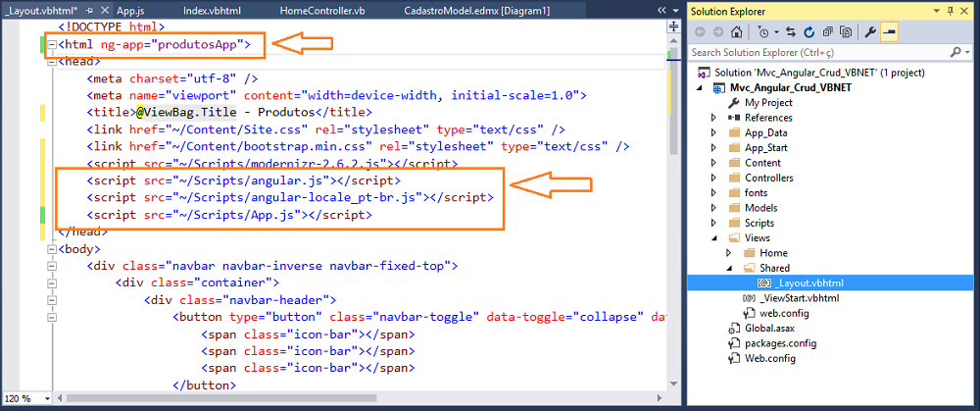Viewport: 980px width, 411px height.
Task: Close the _Layout.vbhtml tab
Action: pyautogui.click(x=104, y=11)
